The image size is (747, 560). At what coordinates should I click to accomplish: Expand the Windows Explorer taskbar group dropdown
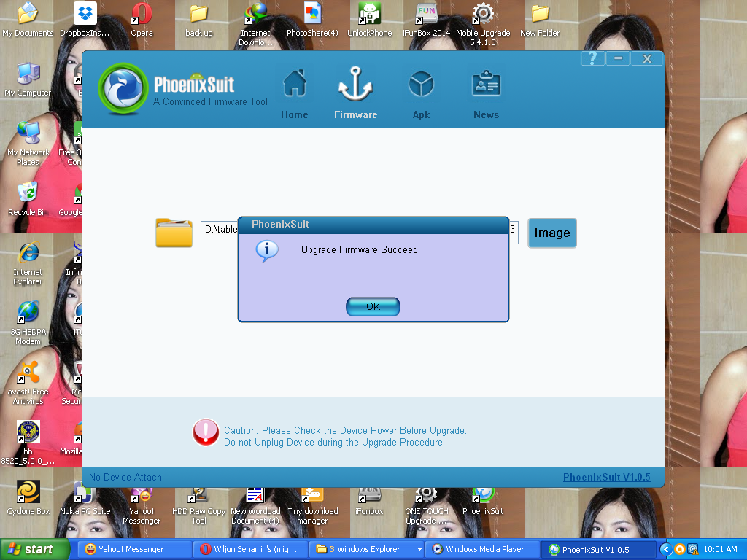click(419, 549)
